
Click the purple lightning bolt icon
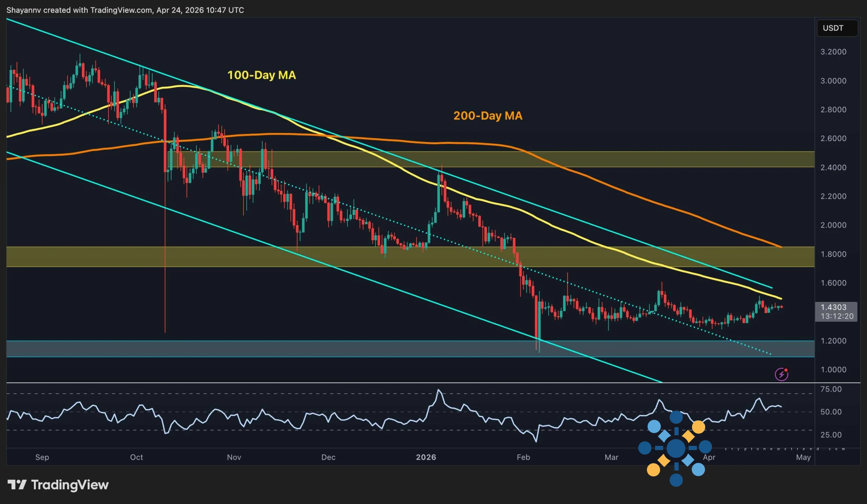click(x=781, y=374)
